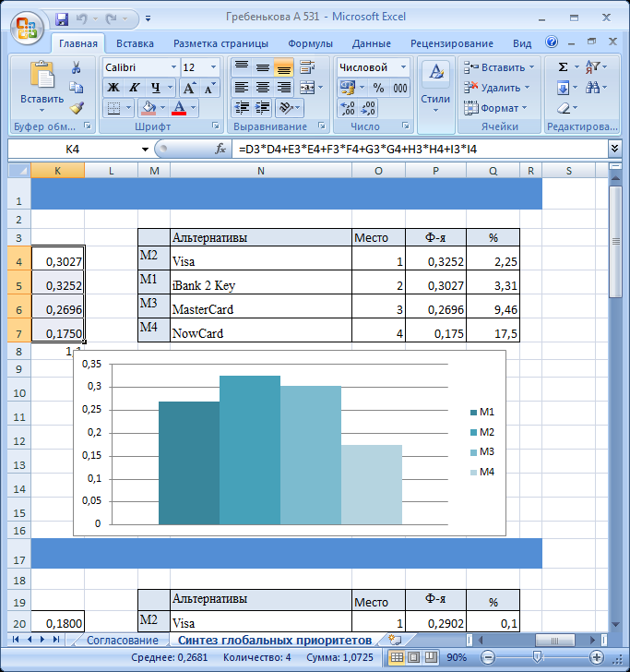Toggle underline Ч formatting

[x=156, y=88]
